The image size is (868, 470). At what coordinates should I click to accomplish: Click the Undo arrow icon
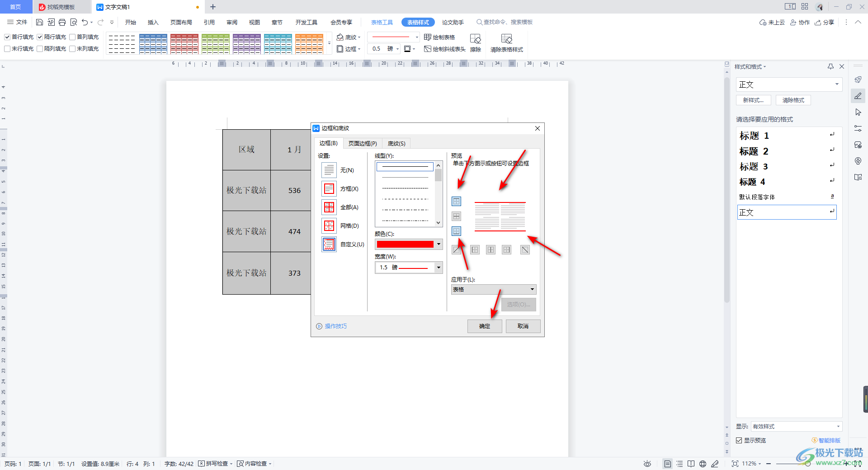[85, 22]
